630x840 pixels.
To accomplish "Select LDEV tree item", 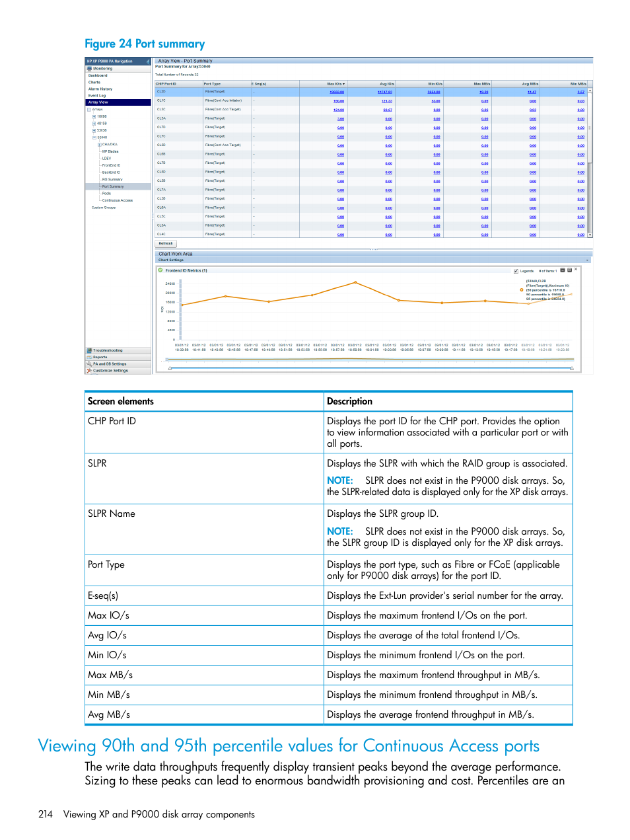I will (x=106, y=159).
